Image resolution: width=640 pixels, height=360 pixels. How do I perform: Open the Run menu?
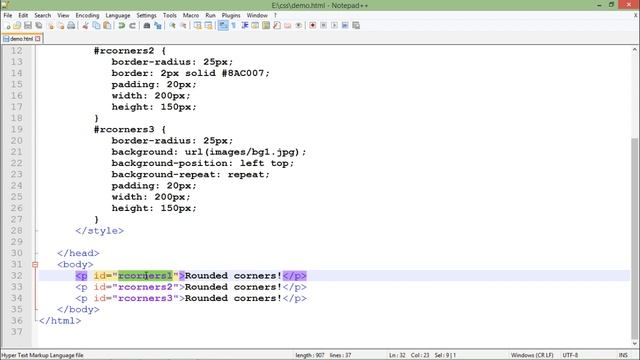(210, 16)
